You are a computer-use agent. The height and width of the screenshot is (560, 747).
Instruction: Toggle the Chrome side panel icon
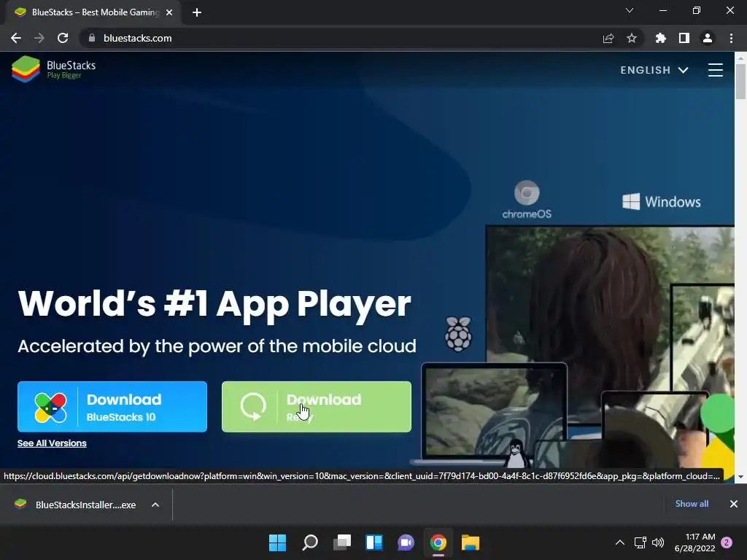click(x=684, y=38)
